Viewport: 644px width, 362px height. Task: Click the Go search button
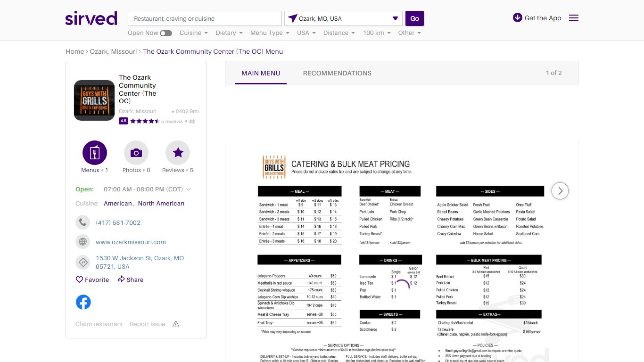[415, 18]
